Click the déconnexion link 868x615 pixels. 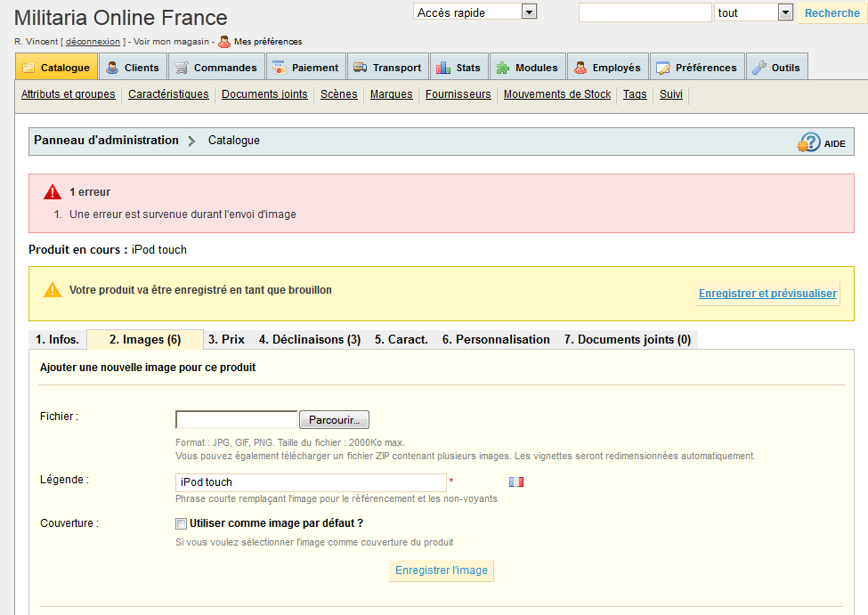93,42
